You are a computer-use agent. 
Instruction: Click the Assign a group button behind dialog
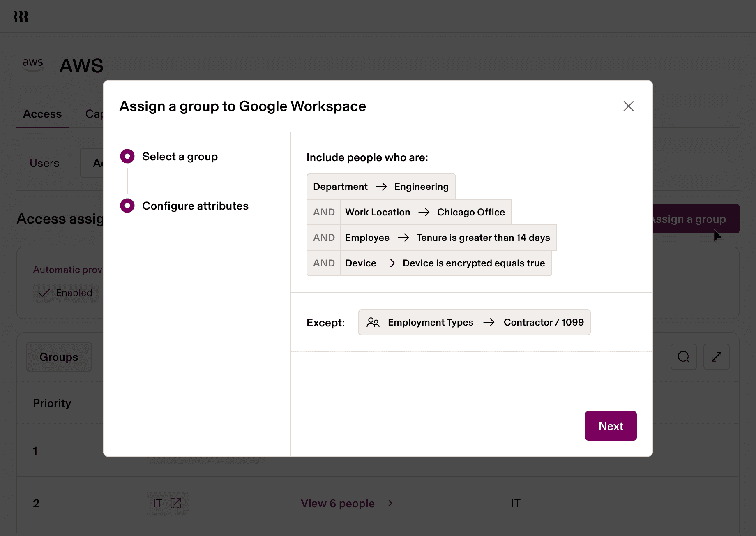click(696, 219)
